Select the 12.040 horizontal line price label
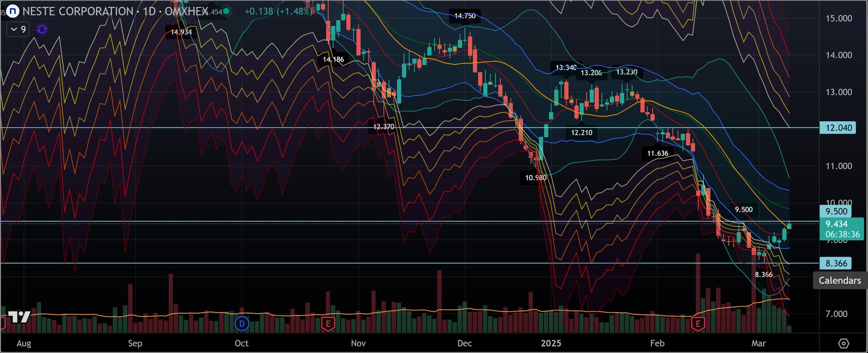This screenshot has width=868, height=353. (x=839, y=128)
